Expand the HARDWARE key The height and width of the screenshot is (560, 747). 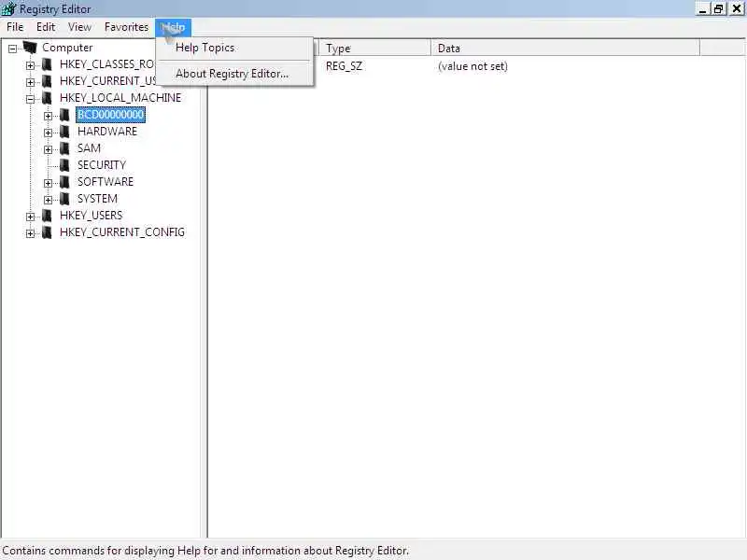49,133
